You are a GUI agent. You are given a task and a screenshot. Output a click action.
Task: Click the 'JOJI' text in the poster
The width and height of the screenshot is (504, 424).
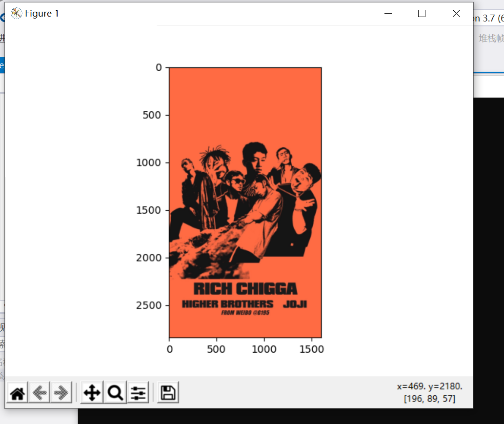[295, 304]
